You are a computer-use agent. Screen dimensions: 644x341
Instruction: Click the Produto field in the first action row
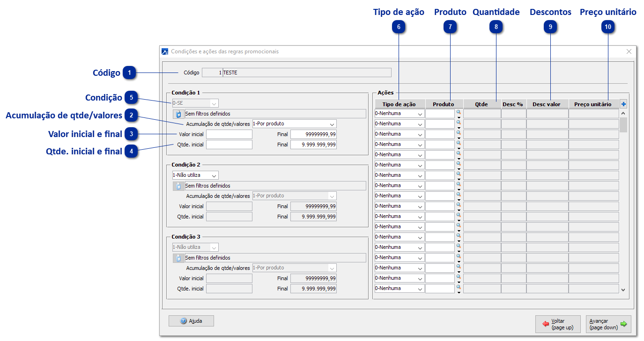pyautogui.click(x=440, y=114)
